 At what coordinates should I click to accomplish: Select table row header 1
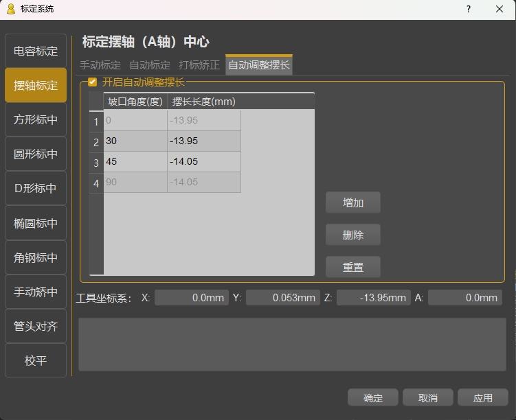point(96,121)
